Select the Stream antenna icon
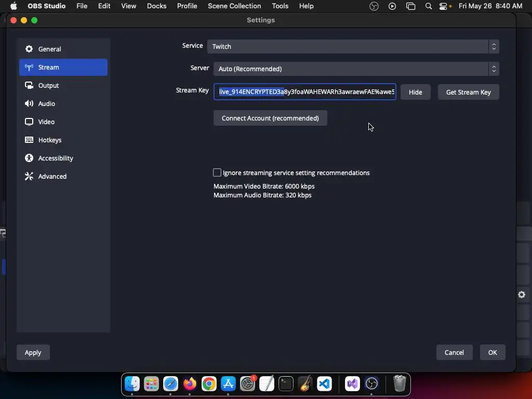 coord(29,67)
